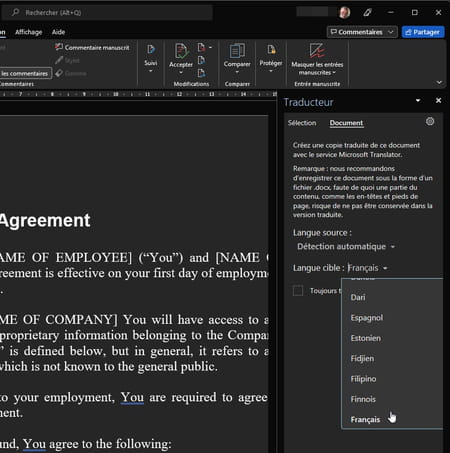Select the Stylet pen tool
The height and width of the screenshot is (453, 450).
click(59, 60)
